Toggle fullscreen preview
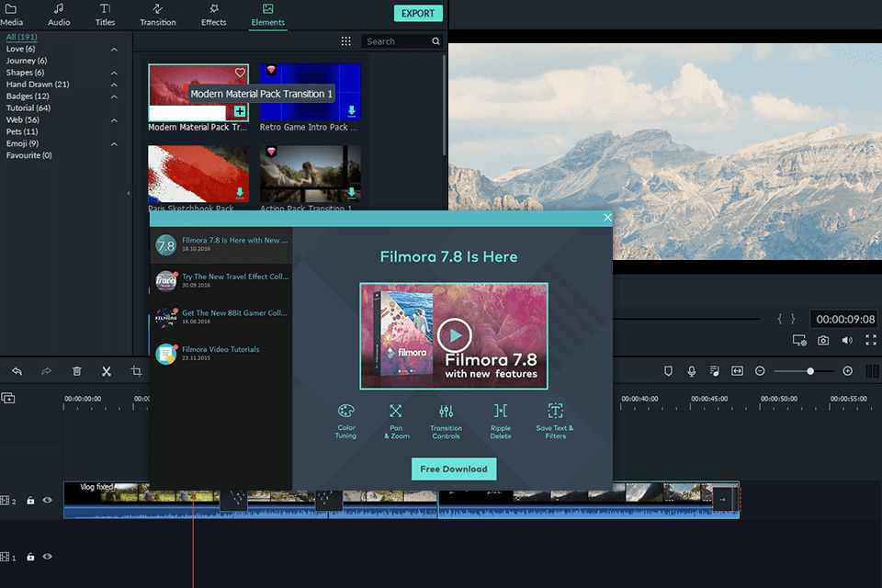The image size is (882, 588). 871,340
